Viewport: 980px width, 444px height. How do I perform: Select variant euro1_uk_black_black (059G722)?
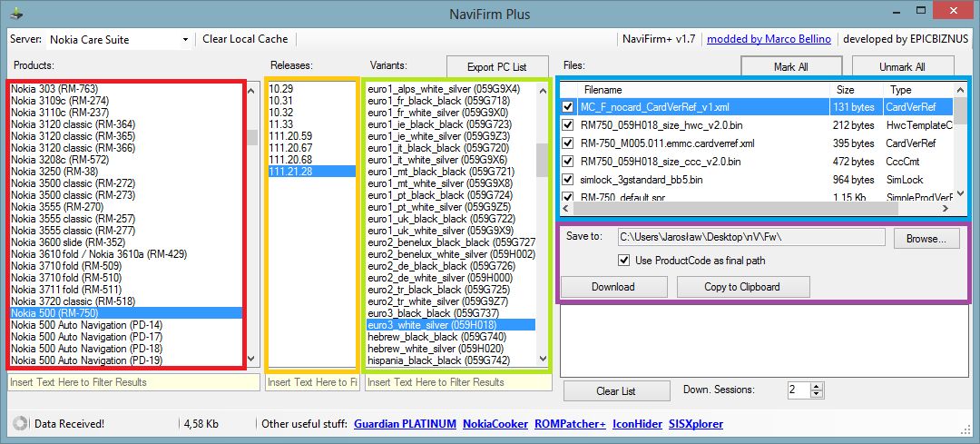pos(451,218)
